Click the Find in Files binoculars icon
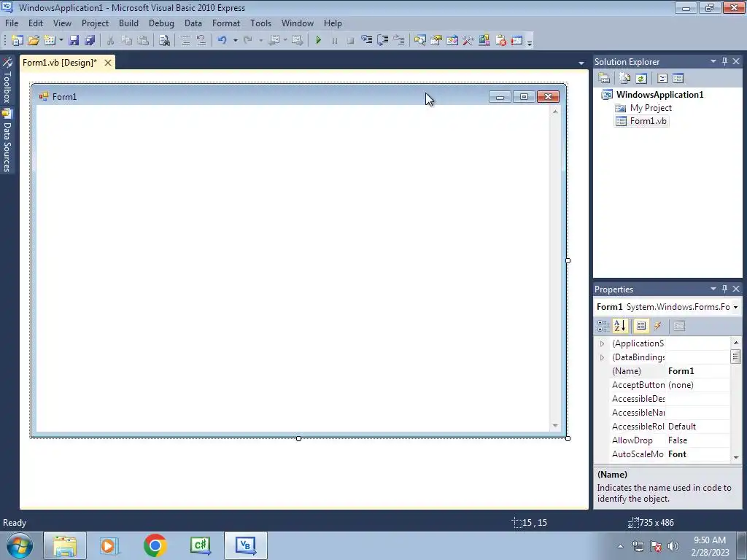Image resolution: width=747 pixels, height=560 pixels. (164, 41)
